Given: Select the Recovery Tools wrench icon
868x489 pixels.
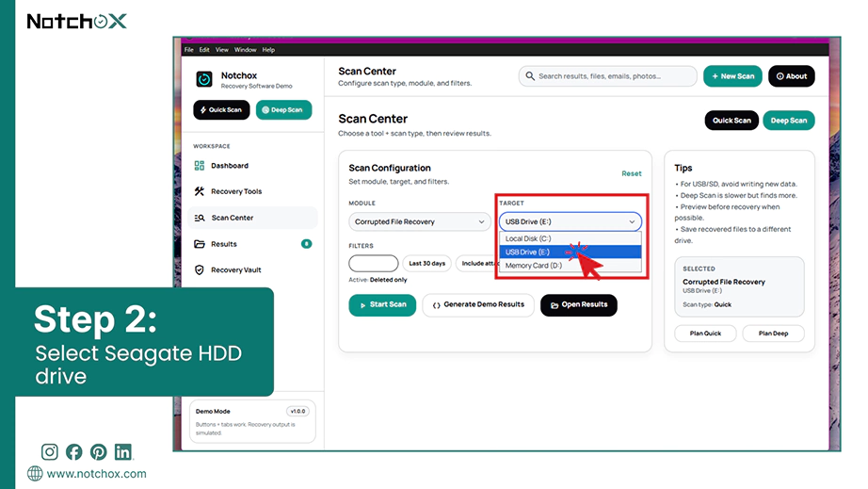Looking at the screenshot, I should point(200,191).
